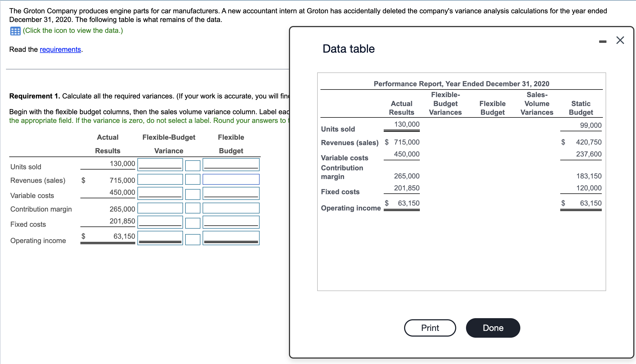The height and width of the screenshot is (364, 636).
Task: Open Revenues variance label dropdown
Action: click(193, 179)
